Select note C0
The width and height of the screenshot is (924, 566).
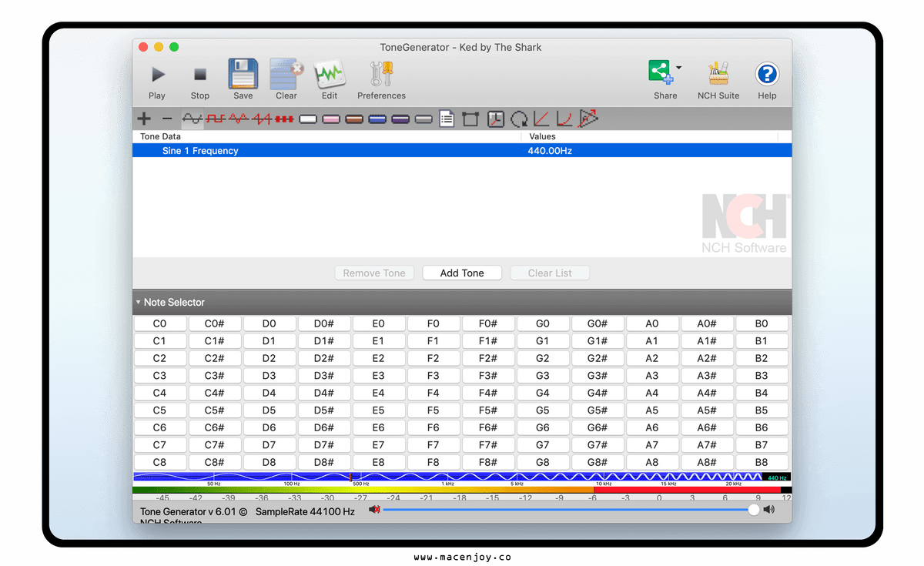[160, 324]
